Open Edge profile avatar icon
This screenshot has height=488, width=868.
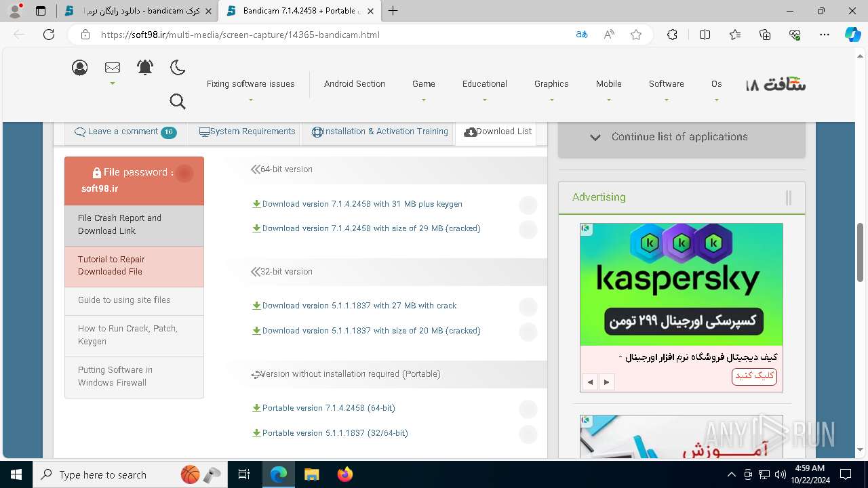[x=15, y=11]
